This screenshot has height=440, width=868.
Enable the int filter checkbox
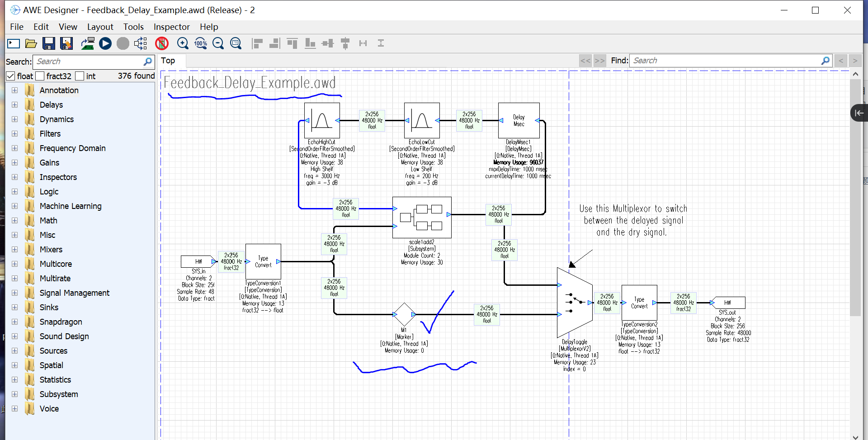click(x=80, y=76)
